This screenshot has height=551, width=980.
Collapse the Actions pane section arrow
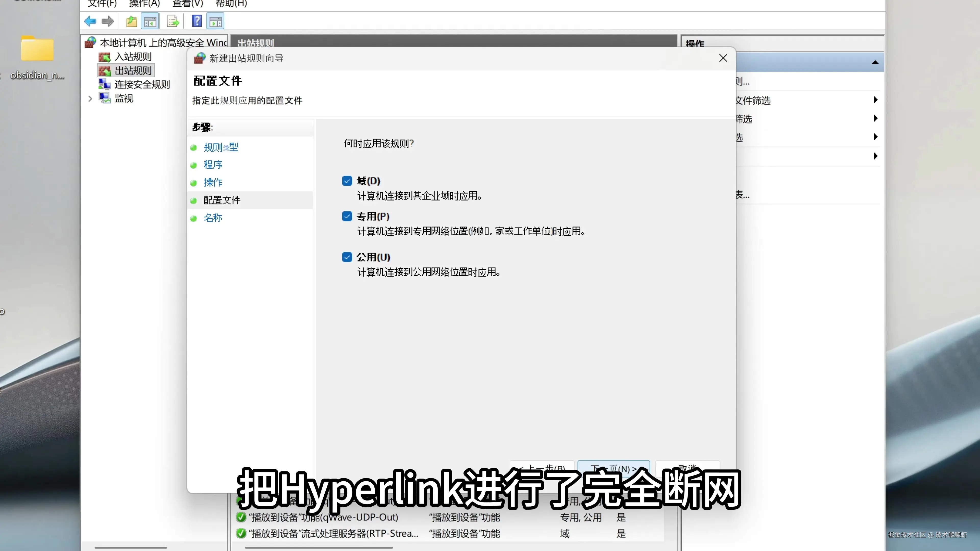(x=875, y=62)
